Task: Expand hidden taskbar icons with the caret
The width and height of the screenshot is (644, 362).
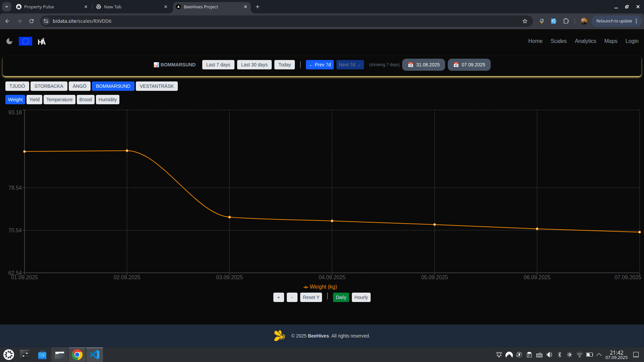Action: (599, 354)
